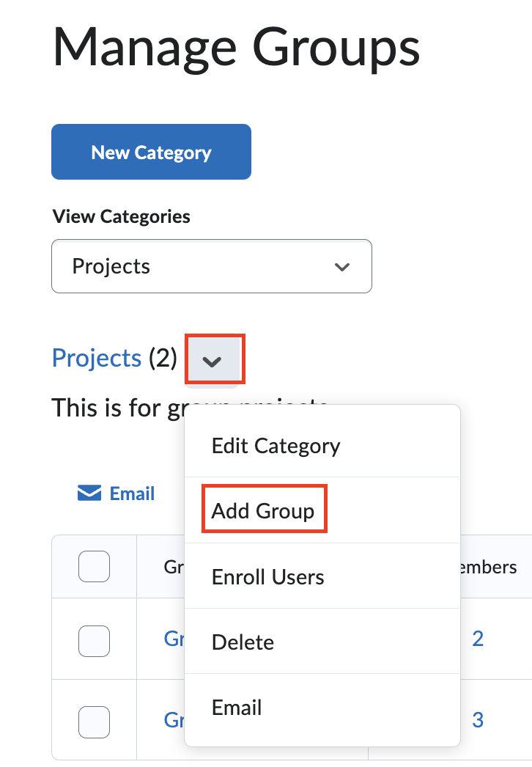Click the New Category button
The height and width of the screenshot is (767, 532).
click(x=150, y=152)
